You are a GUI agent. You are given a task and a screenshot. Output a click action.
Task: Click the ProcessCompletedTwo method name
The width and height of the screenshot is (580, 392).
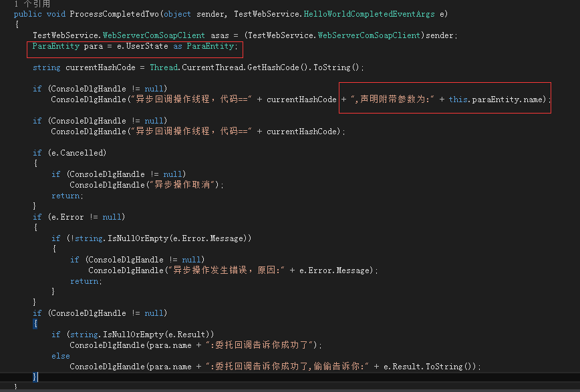pyautogui.click(x=114, y=14)
